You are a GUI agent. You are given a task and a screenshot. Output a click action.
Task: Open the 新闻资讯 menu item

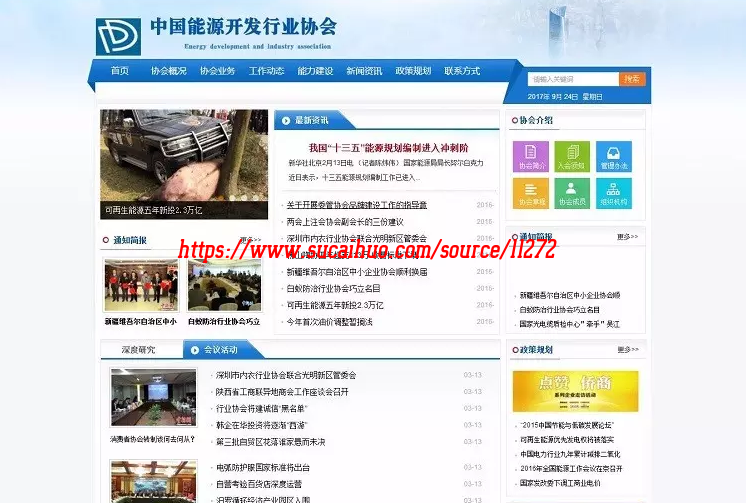364,71
